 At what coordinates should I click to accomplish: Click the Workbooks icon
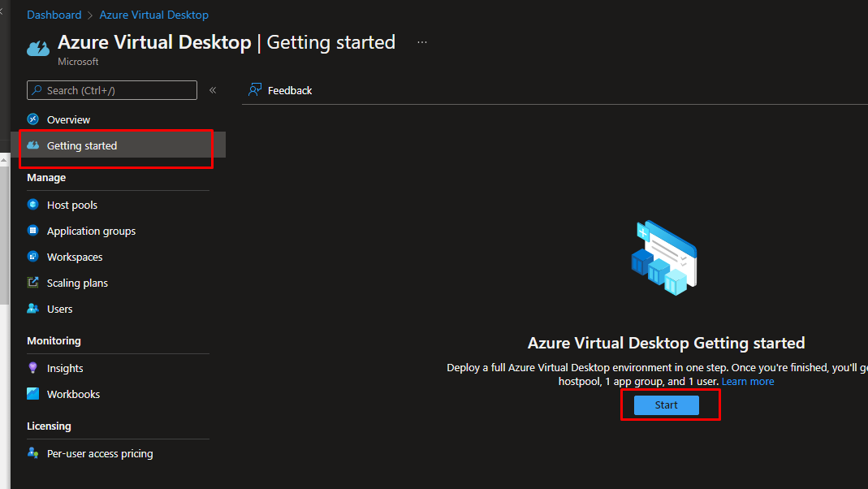[33, 394]
